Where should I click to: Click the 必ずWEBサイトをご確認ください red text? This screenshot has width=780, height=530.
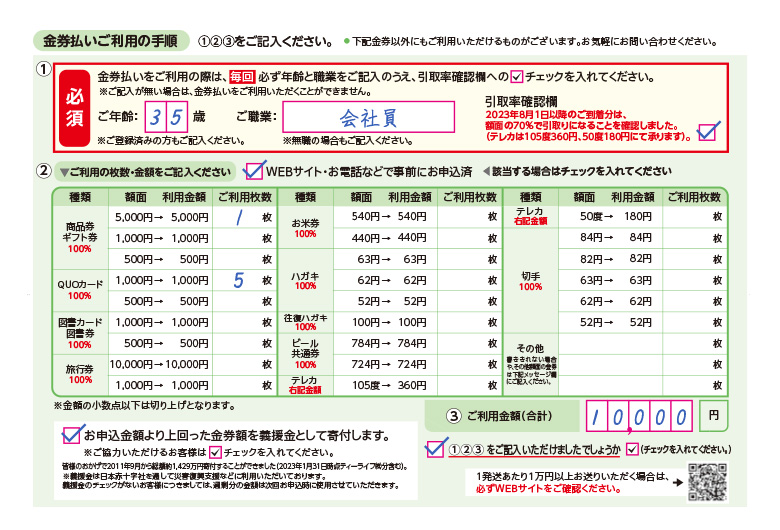point(548,489)
